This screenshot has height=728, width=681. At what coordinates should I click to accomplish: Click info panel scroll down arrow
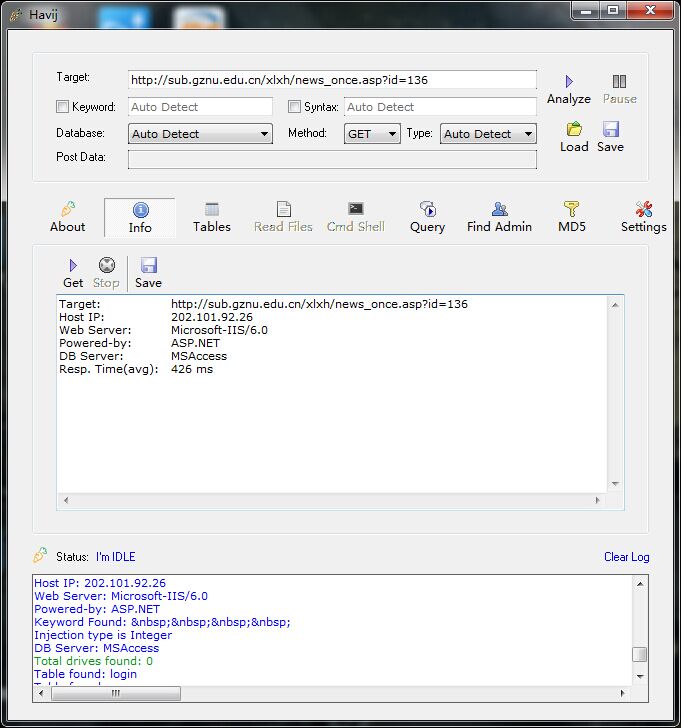click(x=615, y=484)
